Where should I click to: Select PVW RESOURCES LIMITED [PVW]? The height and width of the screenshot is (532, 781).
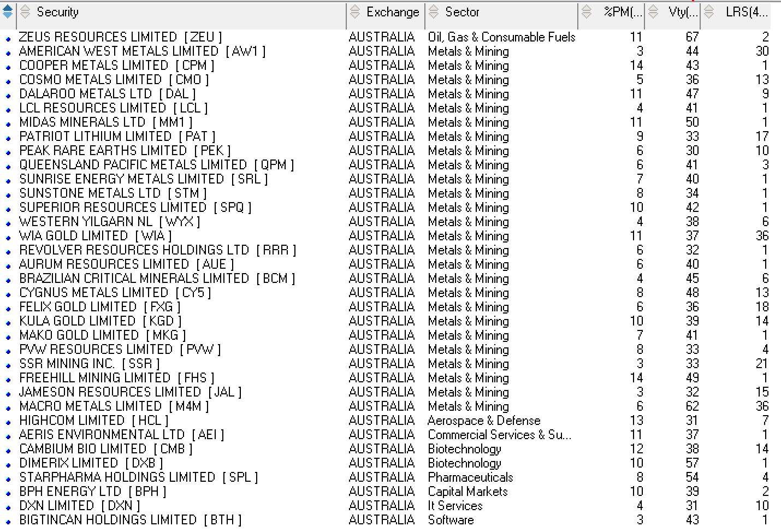120,350
